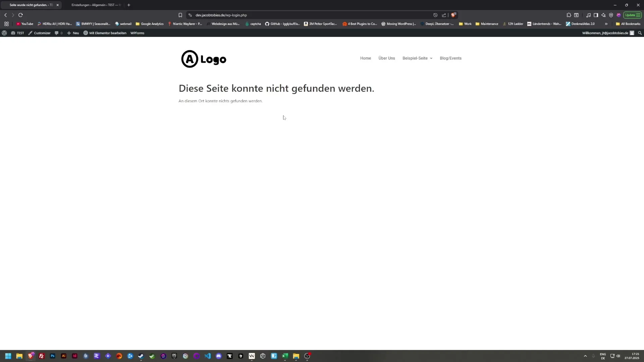Click the green Update button
Screen dimensions: 644x362
632,15
